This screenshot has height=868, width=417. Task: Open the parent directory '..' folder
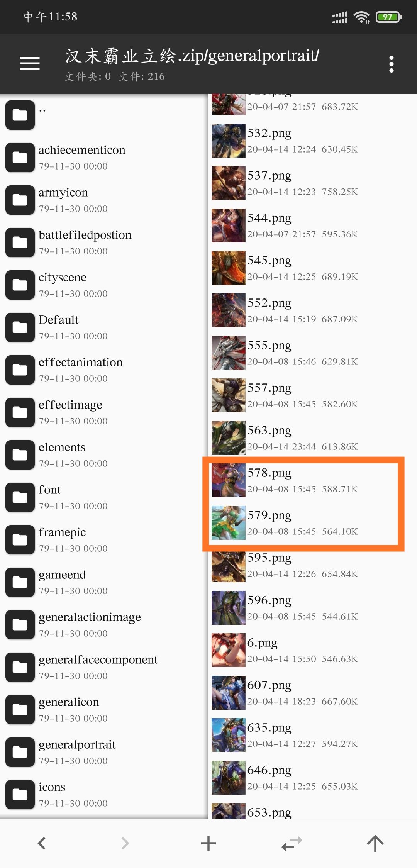click(x=104, y=115)
